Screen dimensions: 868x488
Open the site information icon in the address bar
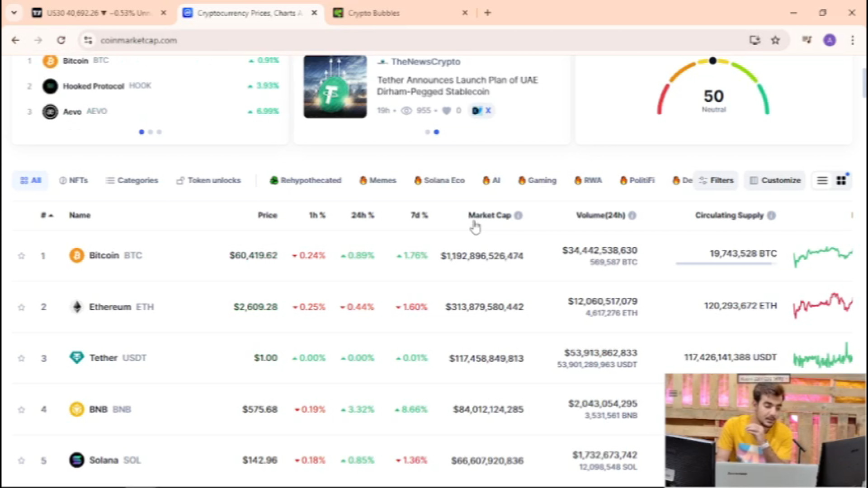(x=88, y=40)
